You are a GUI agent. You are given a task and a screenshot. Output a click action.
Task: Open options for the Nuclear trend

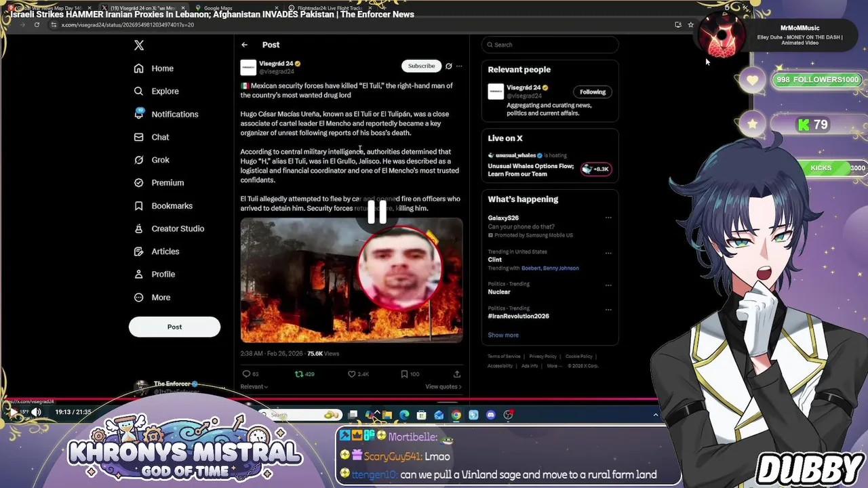point(608,285)
